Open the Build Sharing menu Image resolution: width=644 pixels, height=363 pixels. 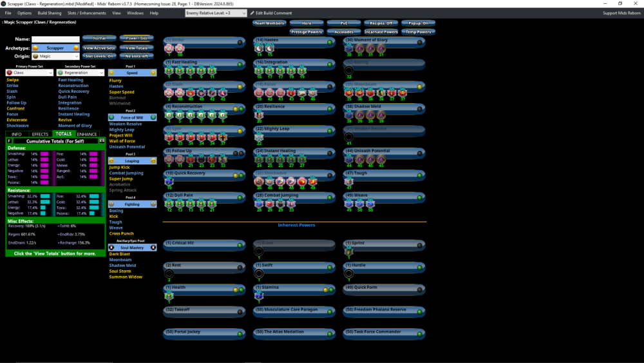(49, 13)
